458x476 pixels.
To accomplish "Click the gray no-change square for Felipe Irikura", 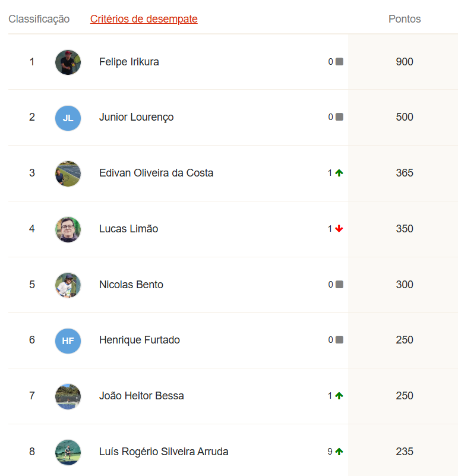I will [x=339, y=61].
